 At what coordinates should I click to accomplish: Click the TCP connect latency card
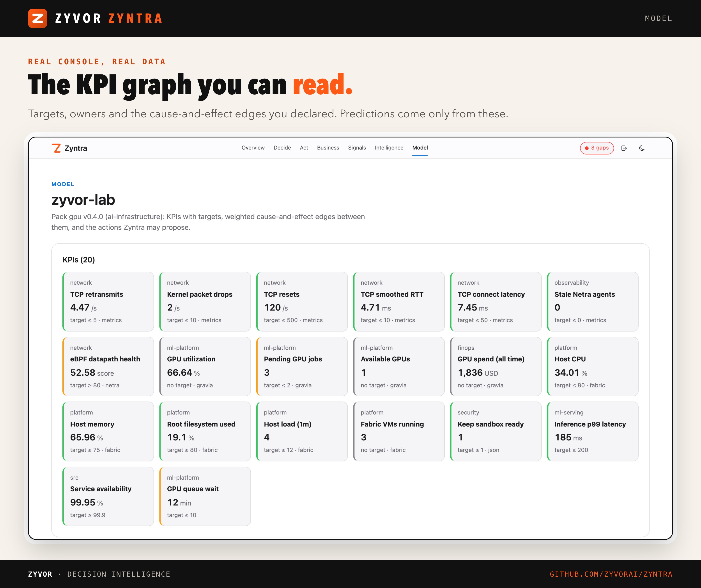pyautogui.click(x=496, y=301)
